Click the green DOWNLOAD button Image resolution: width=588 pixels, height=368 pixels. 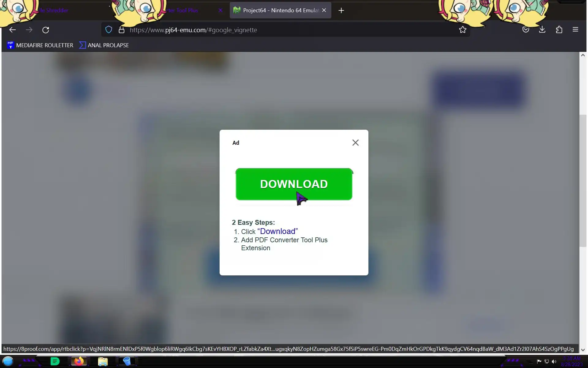pyautogui.click(x=293, y=184)
